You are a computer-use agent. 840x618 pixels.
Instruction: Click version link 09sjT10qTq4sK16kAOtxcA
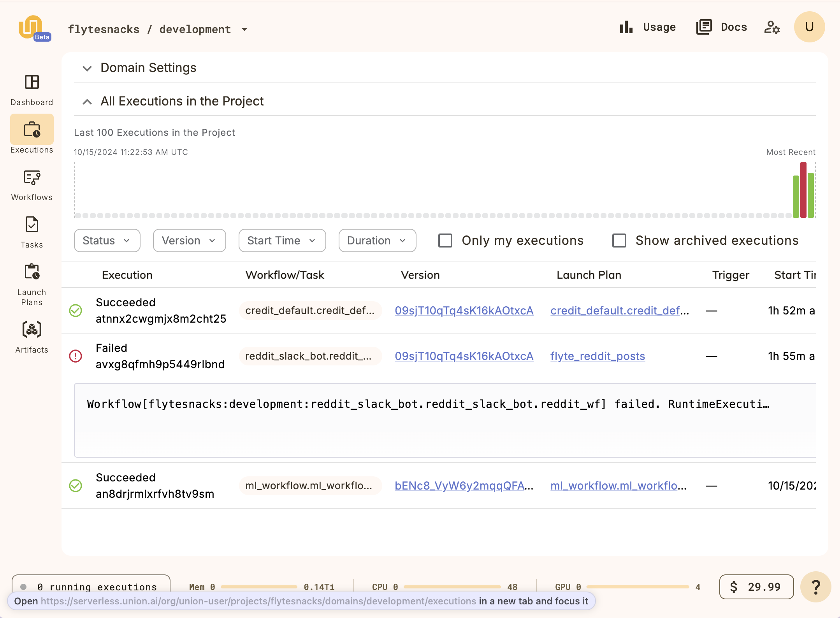click(464, 311)
